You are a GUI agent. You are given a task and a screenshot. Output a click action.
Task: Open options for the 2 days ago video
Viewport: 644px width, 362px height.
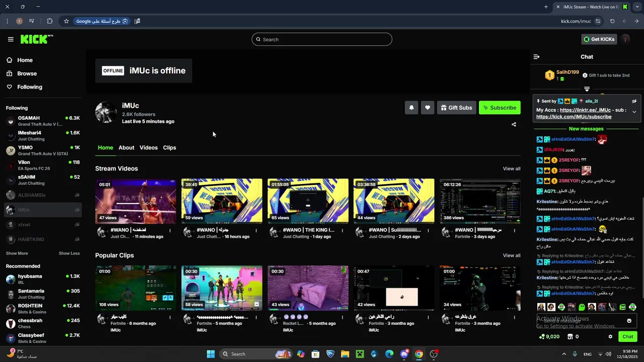click(x=428, y=231)
